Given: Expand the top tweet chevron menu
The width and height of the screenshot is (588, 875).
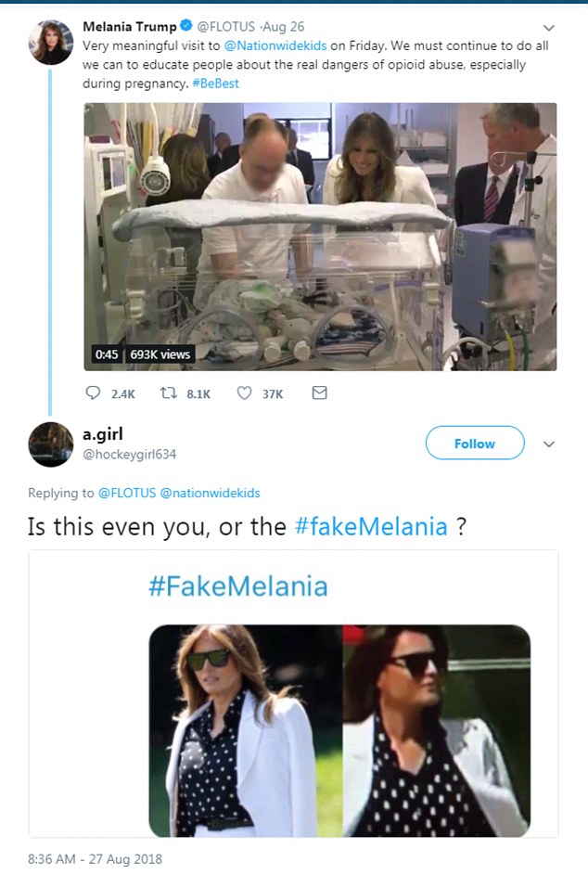Looking at the screenshot, I should (x=548, y=28).
